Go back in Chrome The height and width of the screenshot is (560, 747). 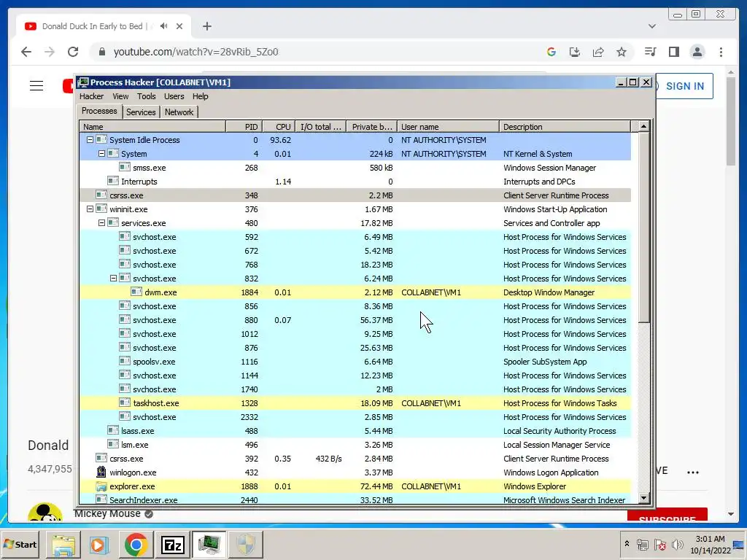pos(26,52)
